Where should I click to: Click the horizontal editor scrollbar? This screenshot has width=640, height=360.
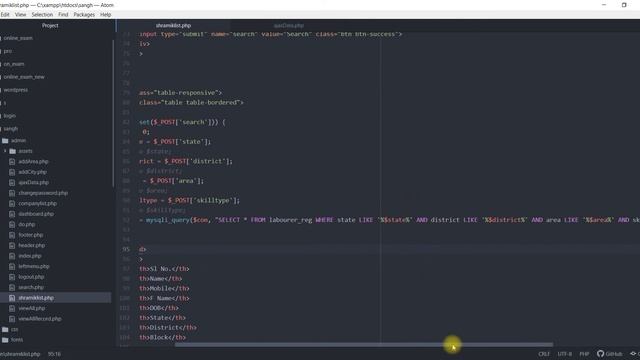[x=364, y=345]
